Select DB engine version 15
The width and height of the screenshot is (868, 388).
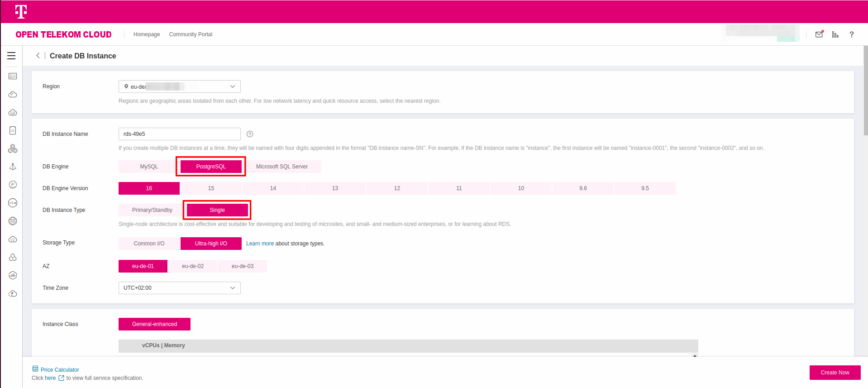(211, 188)
